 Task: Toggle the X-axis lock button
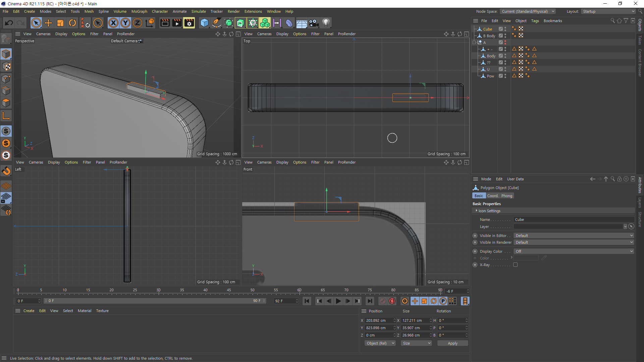tap(113, 23)
